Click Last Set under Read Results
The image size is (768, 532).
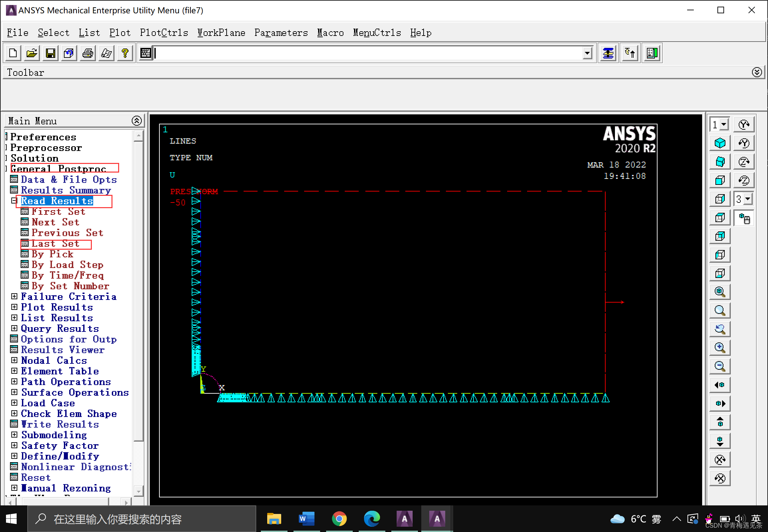55,244
